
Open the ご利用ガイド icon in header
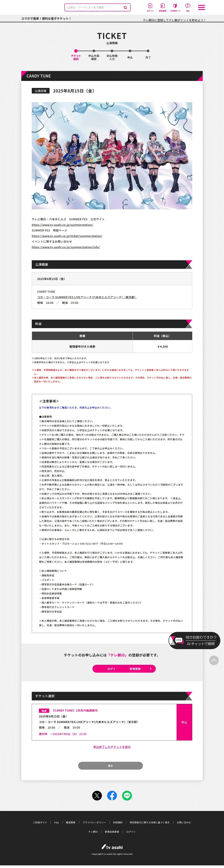(x=175, y=7)
